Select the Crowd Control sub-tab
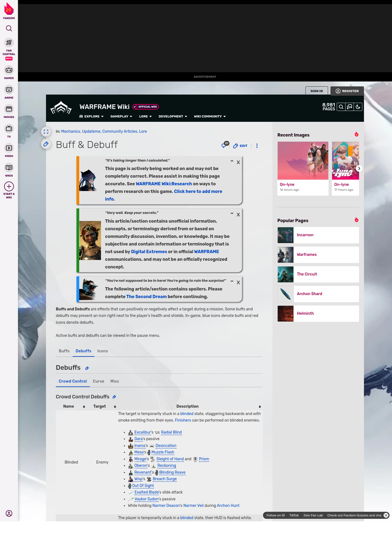Image resolution: width=392 pixels, height=545 pixels. coord(73,381)
